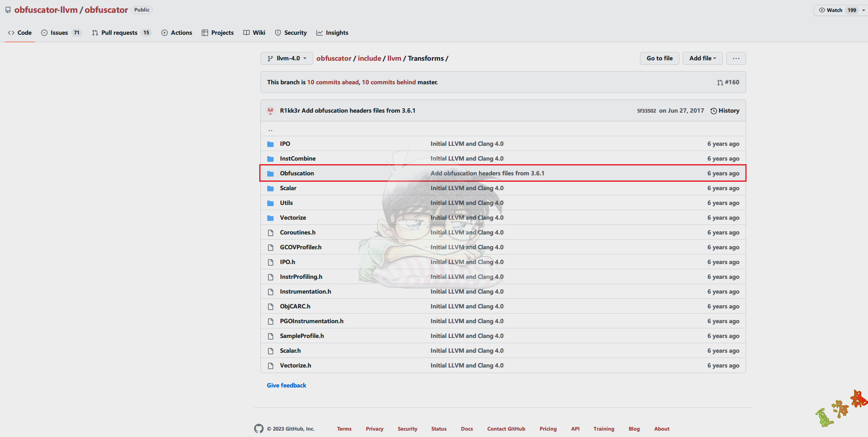868x437 pixels.
Task: Click the Go to file button
Action: coord(659,58)
